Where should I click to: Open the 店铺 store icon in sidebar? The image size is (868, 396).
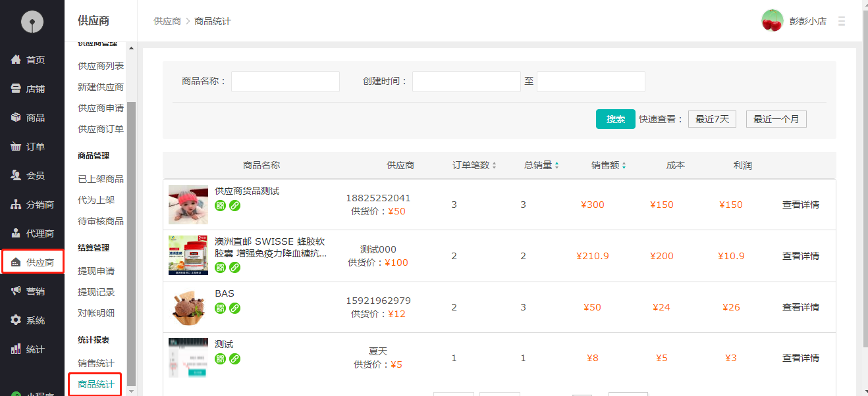16,89
